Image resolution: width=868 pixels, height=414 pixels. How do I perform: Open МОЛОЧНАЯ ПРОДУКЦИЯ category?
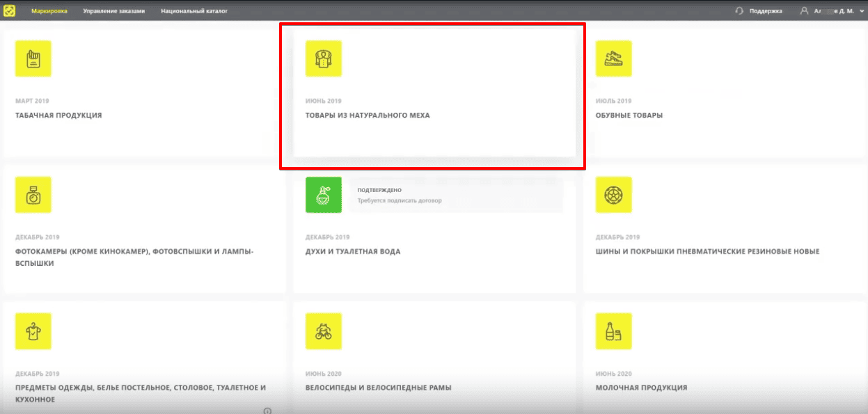[641, 388]
